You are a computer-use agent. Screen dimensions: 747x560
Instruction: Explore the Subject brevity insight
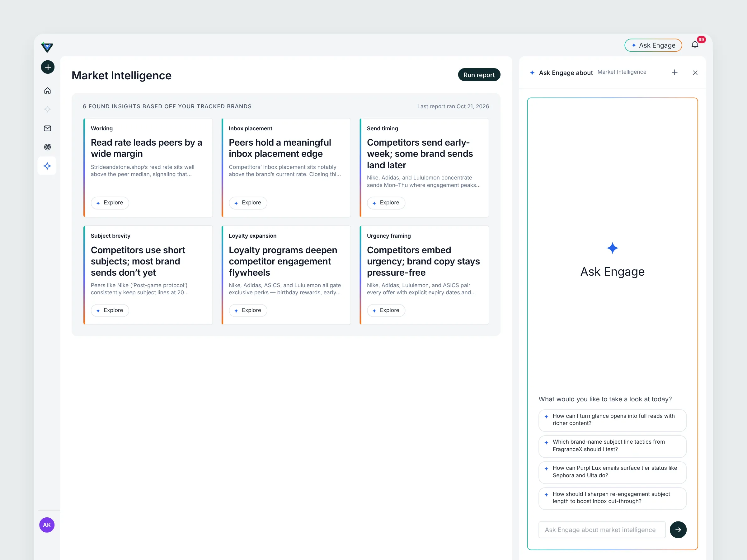pos(110,310)
